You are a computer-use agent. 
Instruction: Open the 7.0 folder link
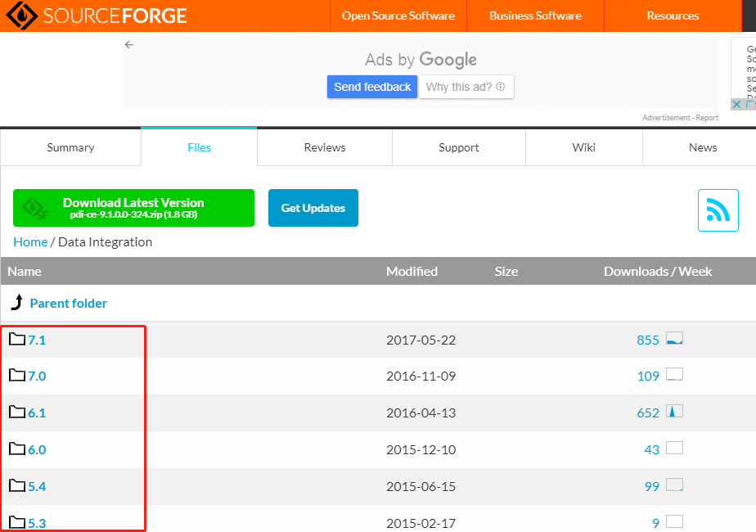click(x=37, y=376)
